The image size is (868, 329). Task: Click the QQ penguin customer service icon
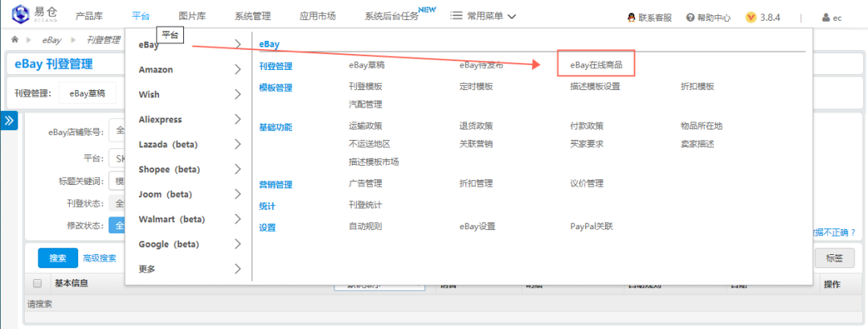coord(631,17)
